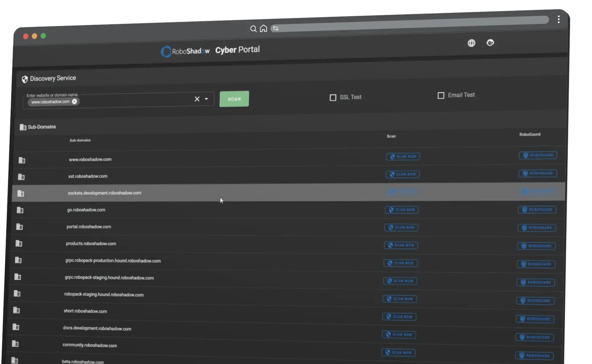Open the browser options menu with three dots
Screen dimensions: 592x364
click(559, 20)
